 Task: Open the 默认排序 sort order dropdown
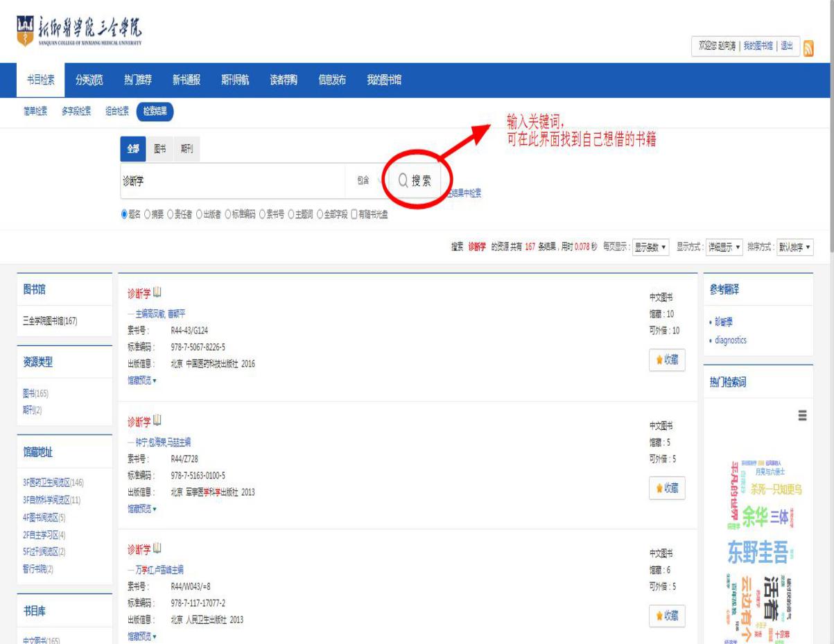[794, 247]
